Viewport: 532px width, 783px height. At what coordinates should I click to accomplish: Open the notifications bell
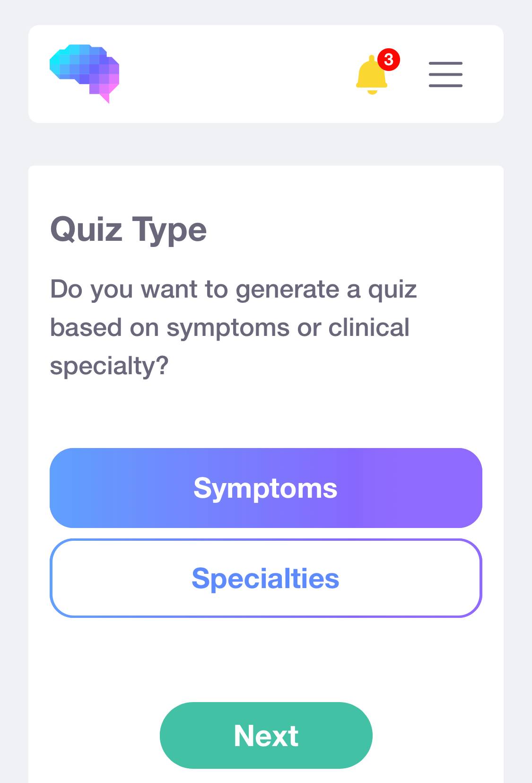coord(372,75)
